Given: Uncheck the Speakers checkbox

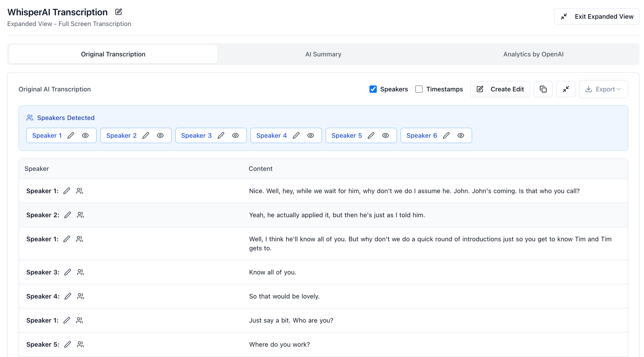Looking at the screenshot, I should (373, 89).
